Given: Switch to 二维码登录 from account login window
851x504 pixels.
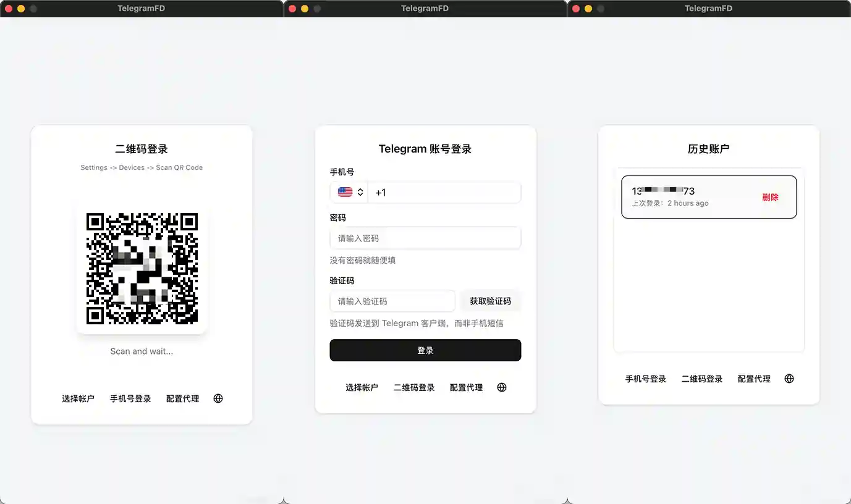Looking at the screenshot, I should [x=414, y=387].
